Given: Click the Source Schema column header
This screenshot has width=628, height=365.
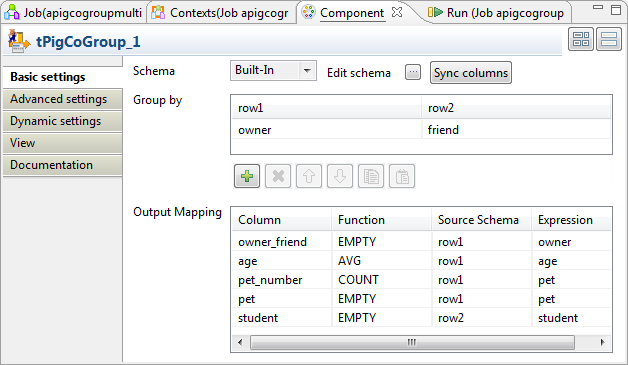Looking at the screenshot, I should point(481,220).
